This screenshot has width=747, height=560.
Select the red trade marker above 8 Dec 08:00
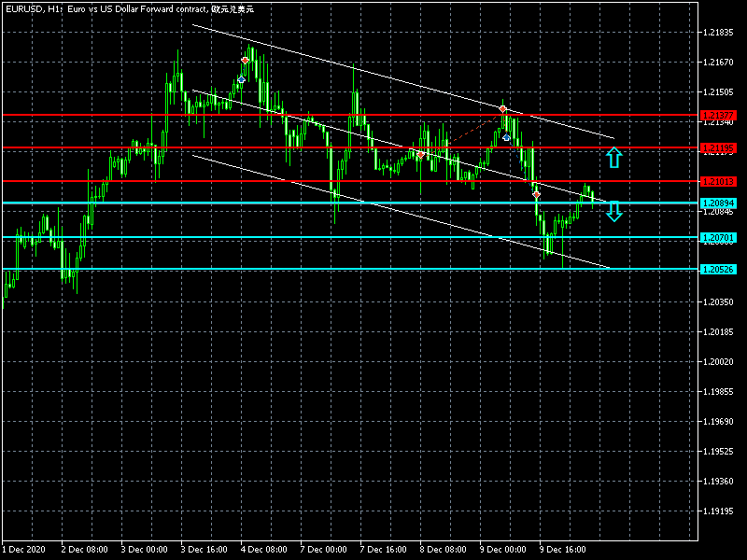(x=420, y=155)
